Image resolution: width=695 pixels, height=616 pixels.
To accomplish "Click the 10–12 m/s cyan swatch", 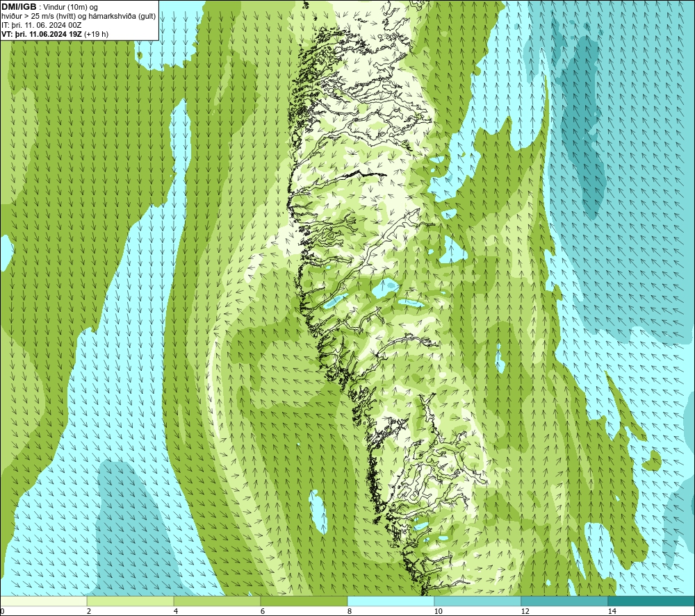I will (x=478, y=601).
